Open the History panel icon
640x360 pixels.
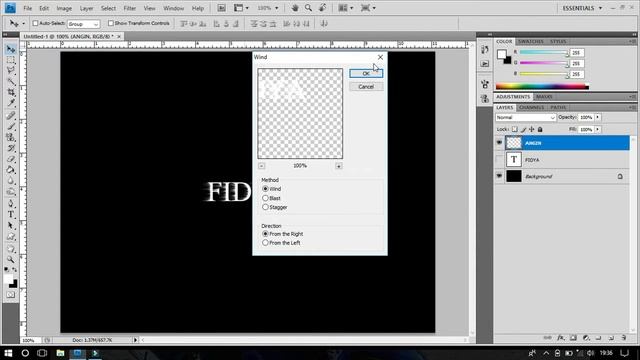point(484,50)
